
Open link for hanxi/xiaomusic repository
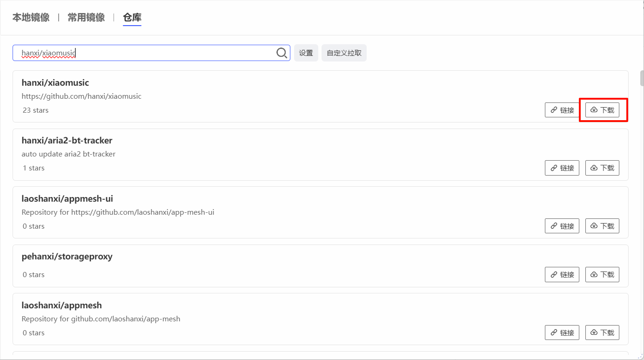562,110
